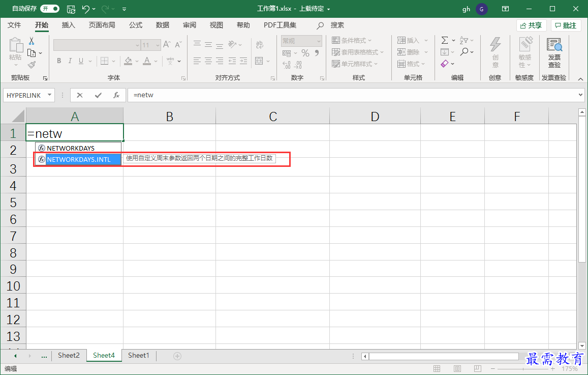Select NETWORKDAYS.INTL from the autocomplete list
This screenshot has width=588, height=375.
[x=78, y=160]
